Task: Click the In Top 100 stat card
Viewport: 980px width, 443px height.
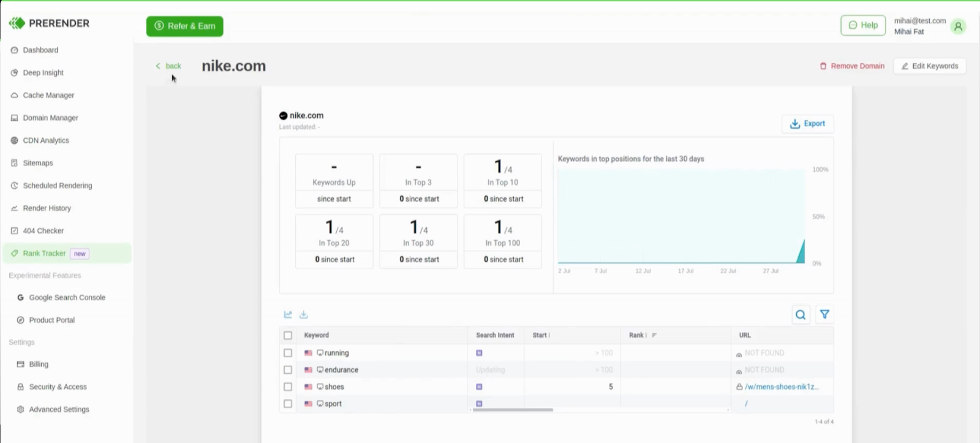Action: pos(503,241)
